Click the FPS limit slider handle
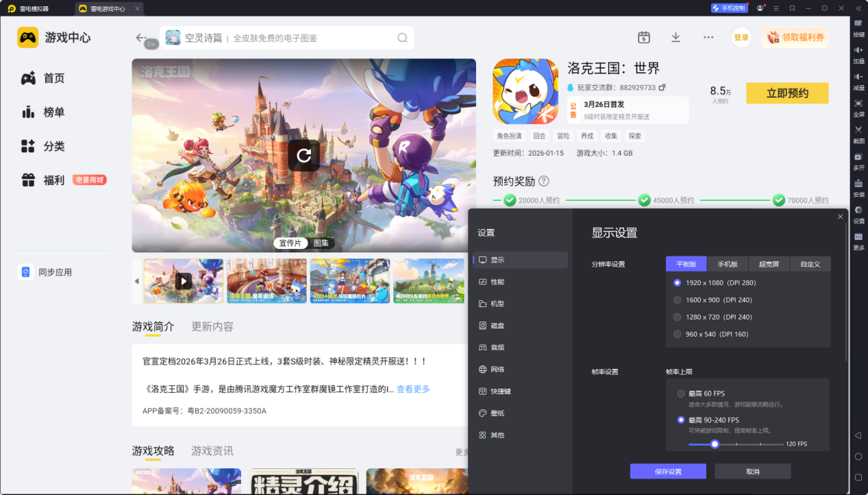Viewport: 868px width, 495px height. (715, 444)
